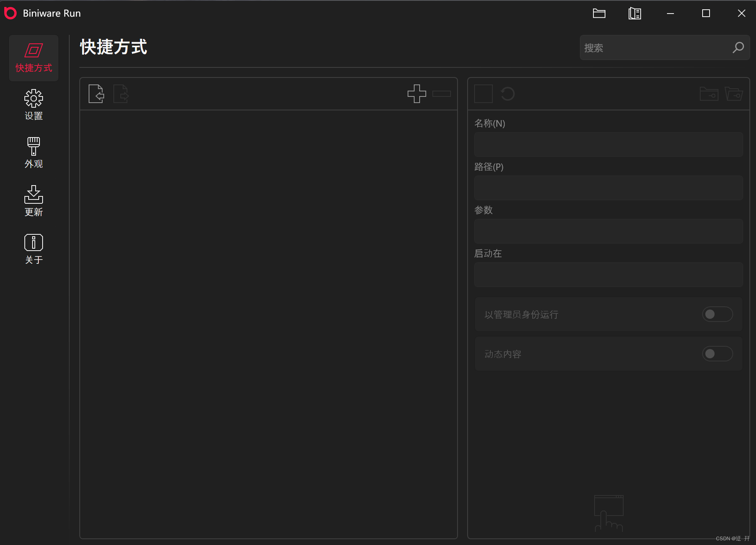
Task: Click the import shortcuts file icon
Action: [96, 94]
